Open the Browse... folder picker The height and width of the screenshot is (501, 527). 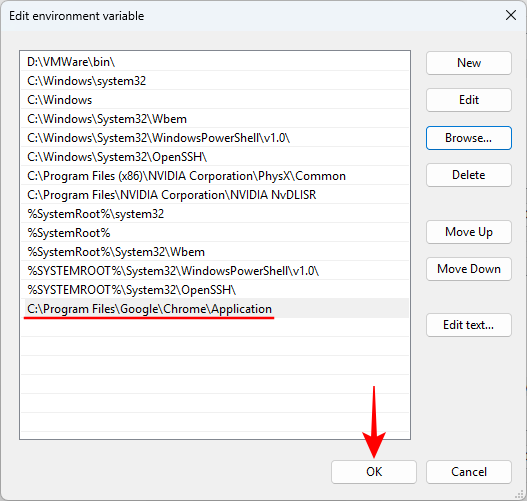[x=469, y=138]
